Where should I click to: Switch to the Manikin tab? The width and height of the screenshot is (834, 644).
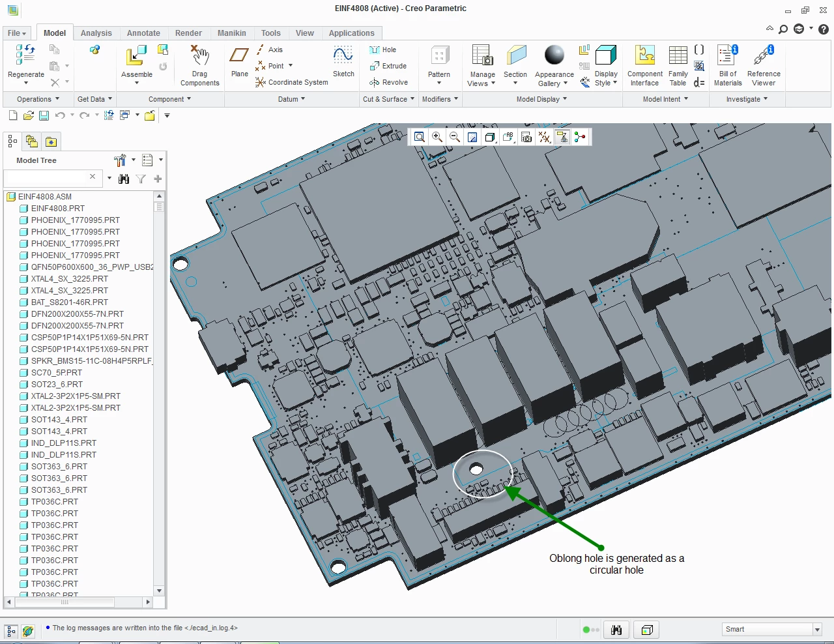(x=232, y=33)
